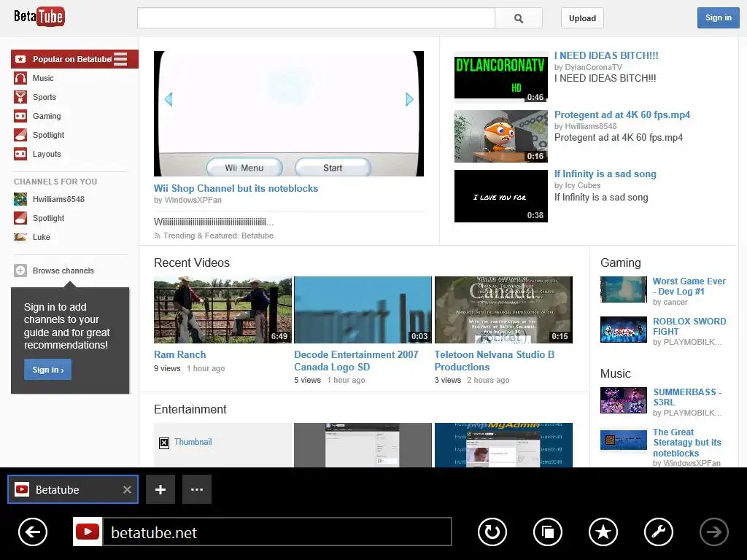Open The Great Steratagy but its noteblocks link

click(x=687, y=443)
